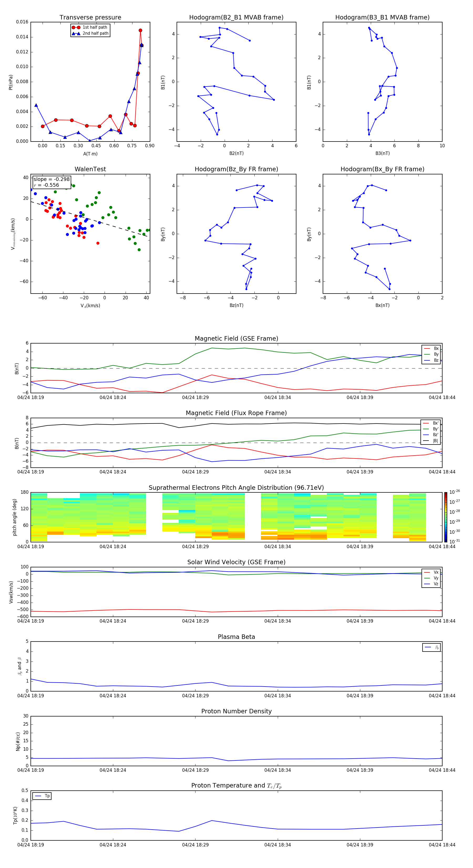Image resolution: width=473 pixels, height=868 pixels.
Task: Click '04/24 18:34' tick under Plasma Beta
Action: tap(277, 696)
